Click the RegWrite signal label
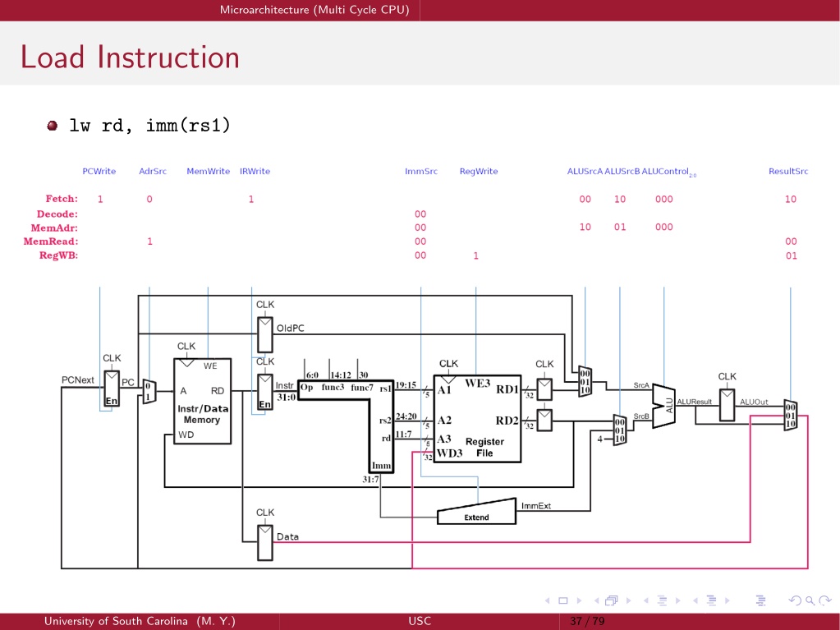 pos(479,172)
